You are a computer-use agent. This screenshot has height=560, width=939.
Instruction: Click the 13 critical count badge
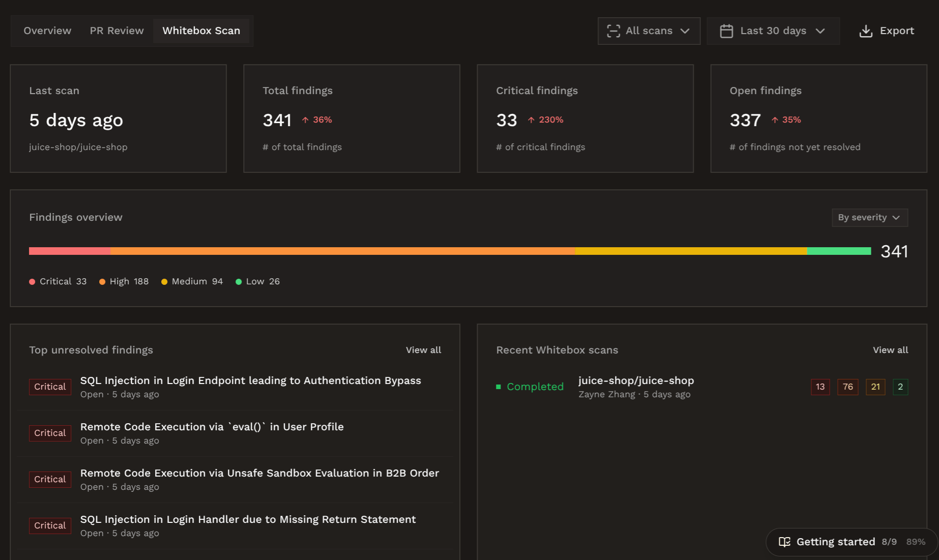[x=820, y=387]
